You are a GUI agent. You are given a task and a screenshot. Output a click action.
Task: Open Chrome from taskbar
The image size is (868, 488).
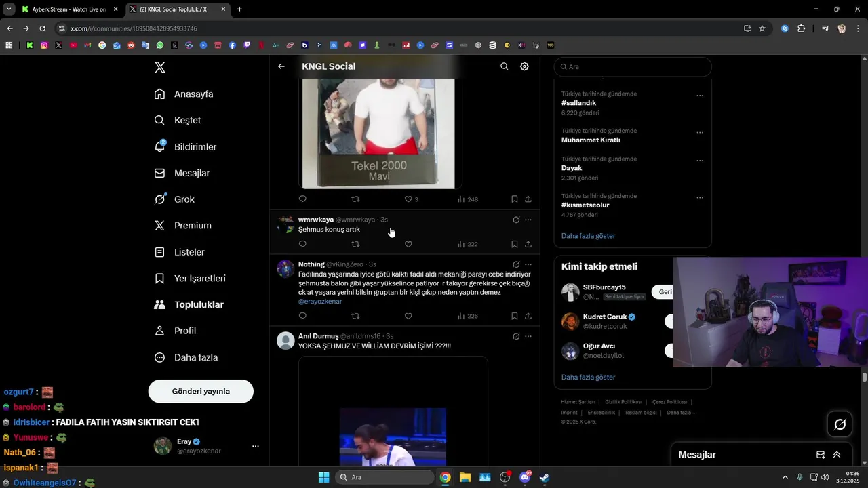tap(445, 477)
